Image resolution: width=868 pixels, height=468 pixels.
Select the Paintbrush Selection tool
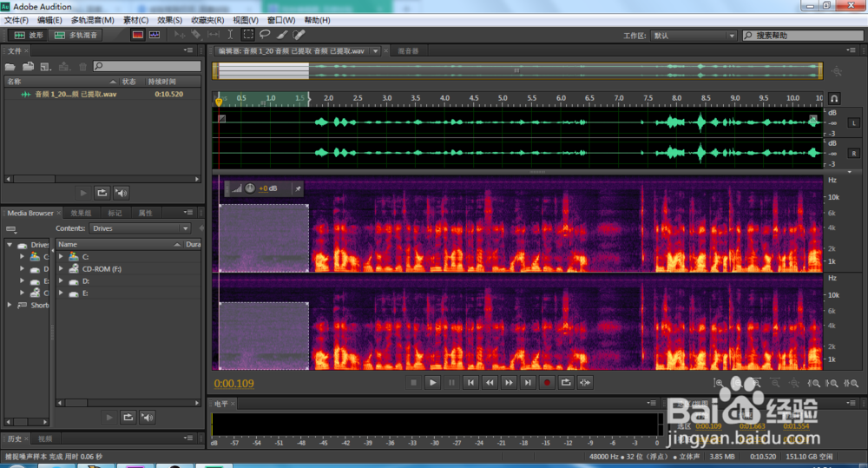pyautogui.click(x=282, y=35)
